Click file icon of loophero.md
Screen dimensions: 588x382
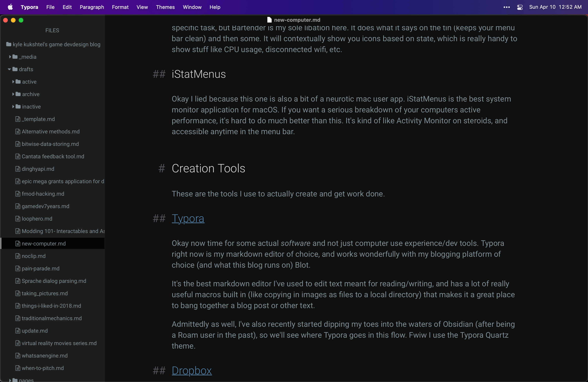coord(18,219)
